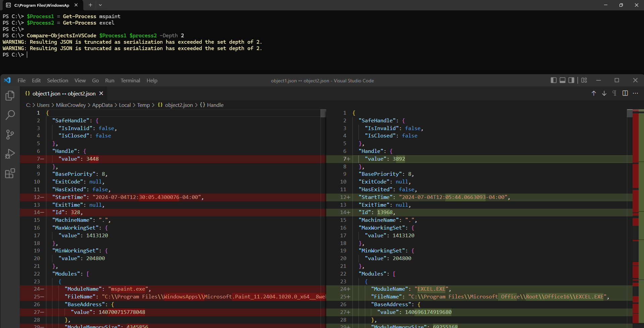Image resolution: width=644 pixels, height=328 pixels.
Task: Open the Run and Debug view
Action: (10, 154)
